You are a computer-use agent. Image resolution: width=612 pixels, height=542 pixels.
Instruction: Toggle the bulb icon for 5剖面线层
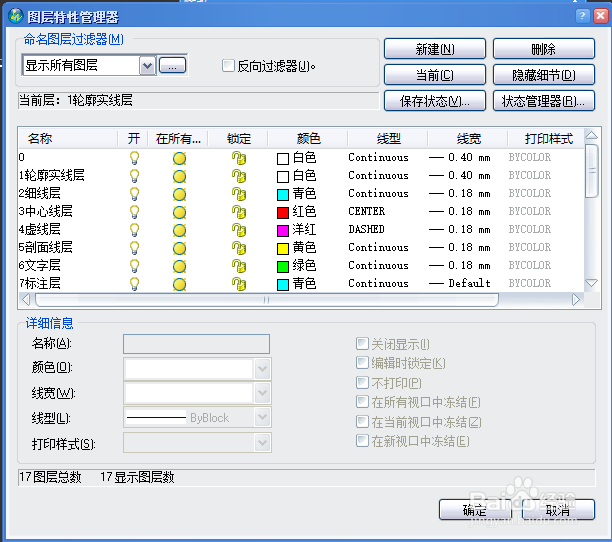click(134, 248)
